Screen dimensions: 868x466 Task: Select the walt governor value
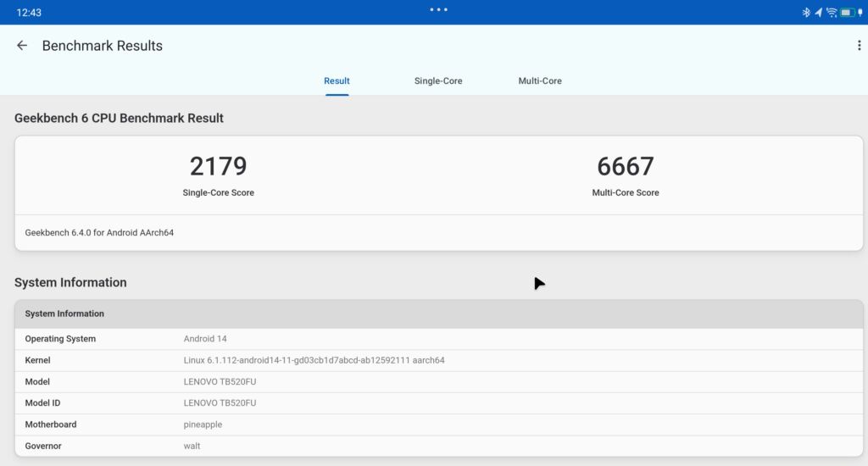coord(192,446)
